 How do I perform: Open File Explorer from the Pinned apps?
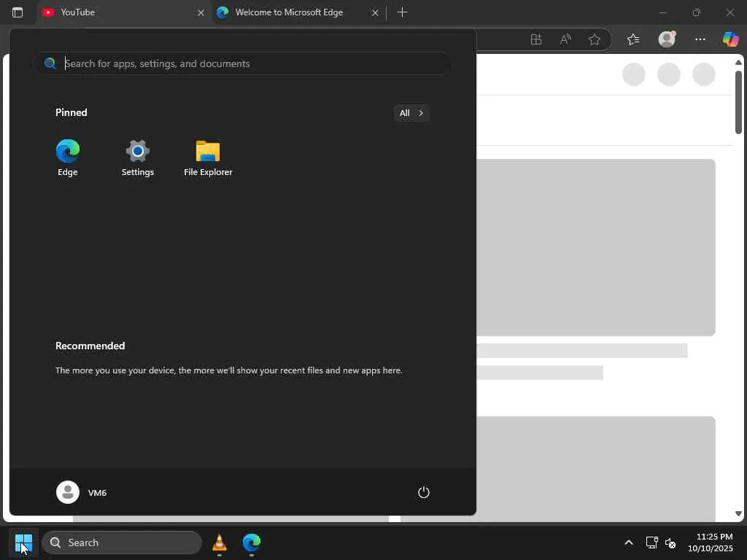click(x=208, y=157)
